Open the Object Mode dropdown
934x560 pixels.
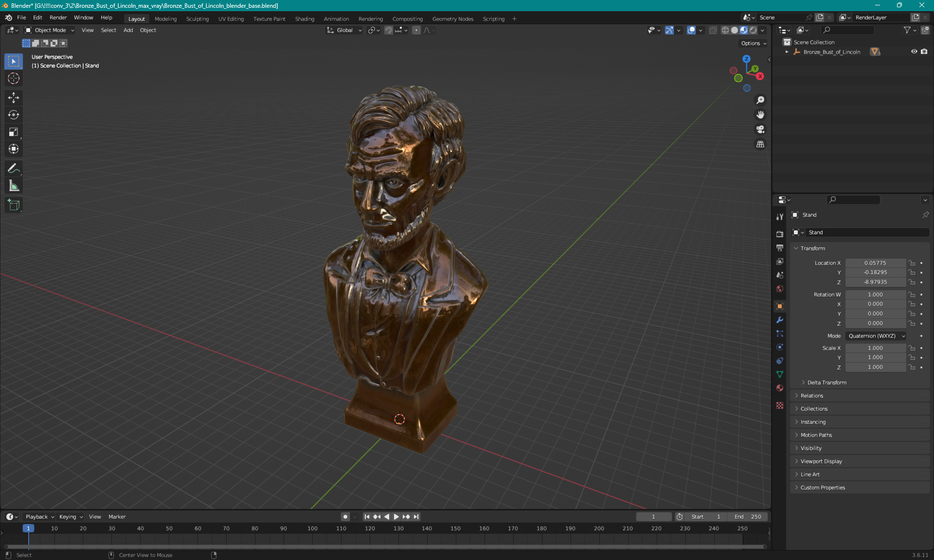tap(50, 30)
